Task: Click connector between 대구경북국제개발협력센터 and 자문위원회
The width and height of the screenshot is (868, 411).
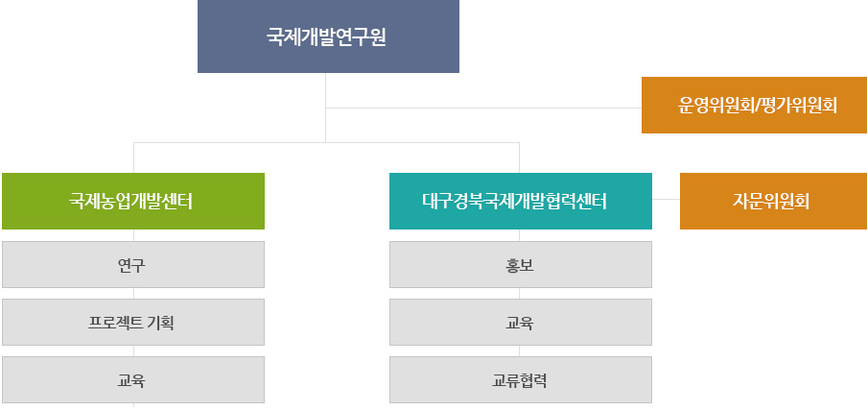Action: click(x=666, y=199)
